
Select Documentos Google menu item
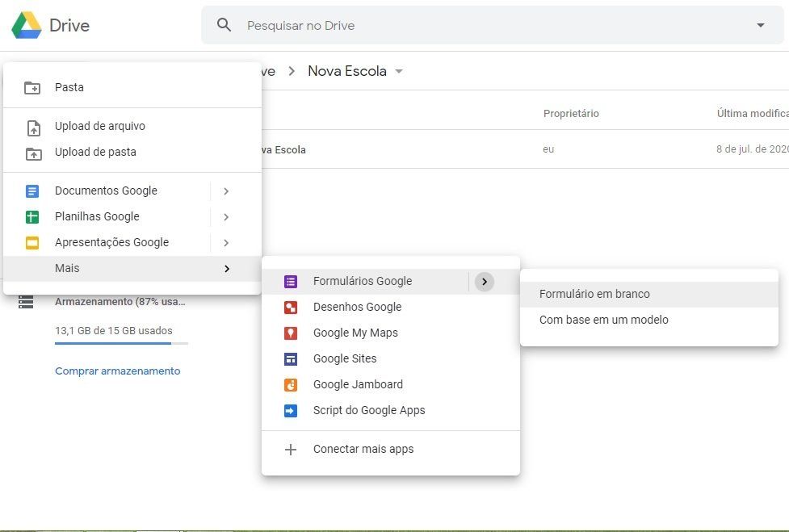tap(132, 191)
